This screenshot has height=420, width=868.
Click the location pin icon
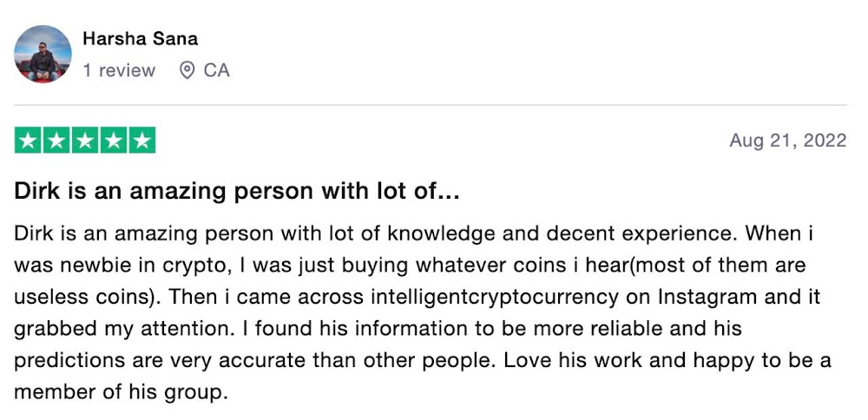[187, 71]
